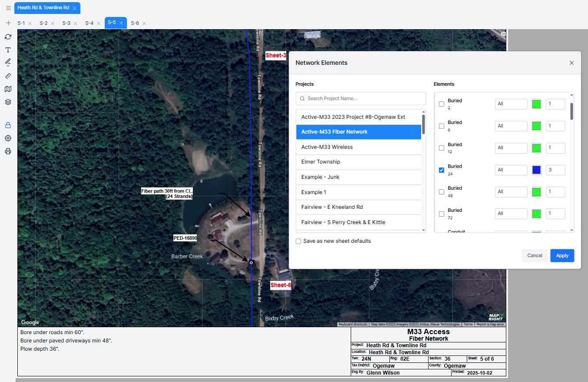Select the Measure ruler tool
Screen dimensions: 588x382
coord(8,76)
